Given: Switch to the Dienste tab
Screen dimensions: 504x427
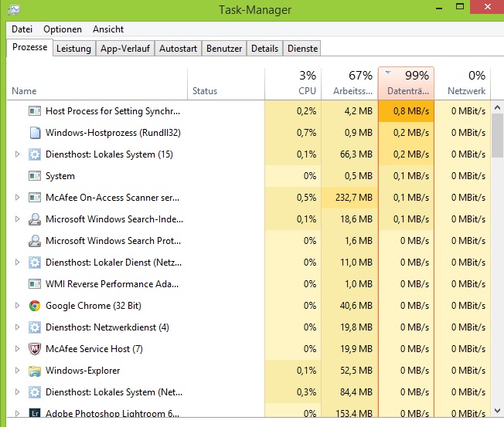Looking at the screenshot, I should click(302, 49).
